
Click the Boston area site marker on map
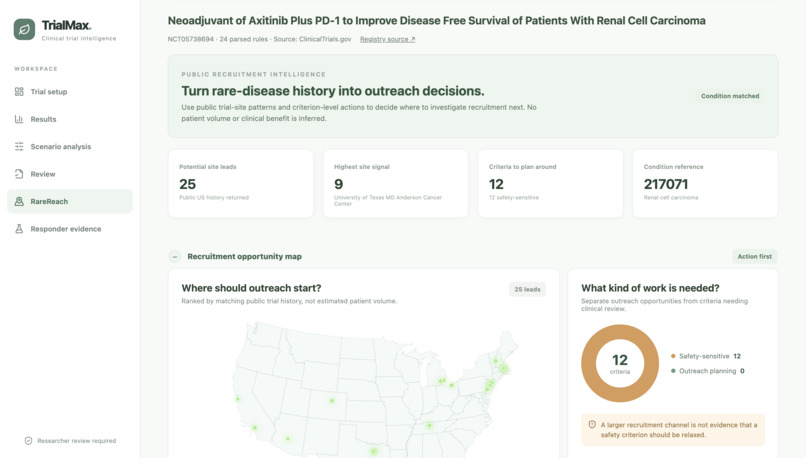[504, 368]
